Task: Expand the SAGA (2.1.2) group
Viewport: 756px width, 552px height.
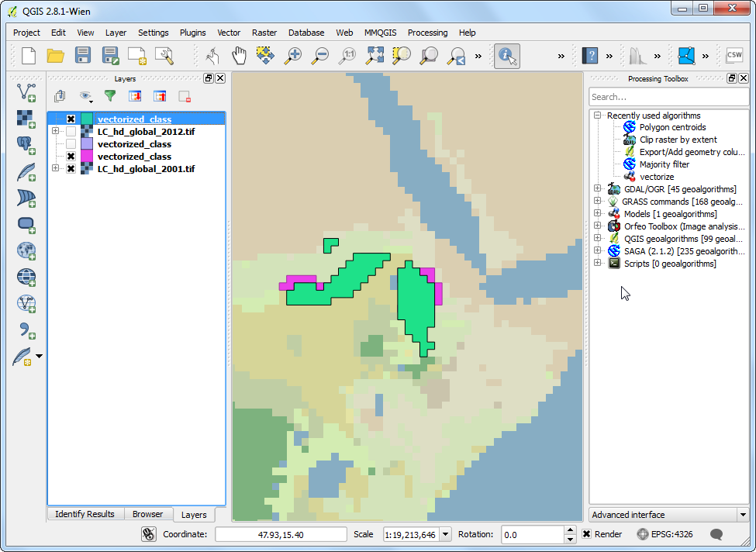Action: pyautogui.click(x=597, y=250)
